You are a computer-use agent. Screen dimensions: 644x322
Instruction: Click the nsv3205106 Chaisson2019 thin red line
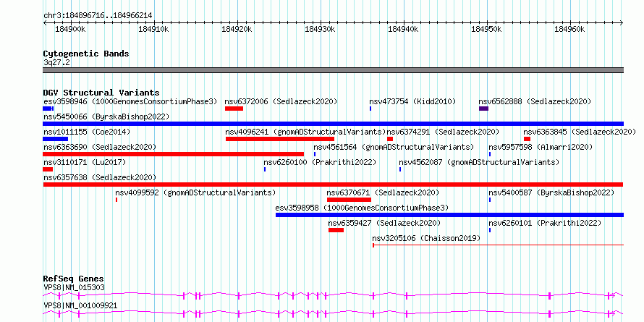coord(499,245)
